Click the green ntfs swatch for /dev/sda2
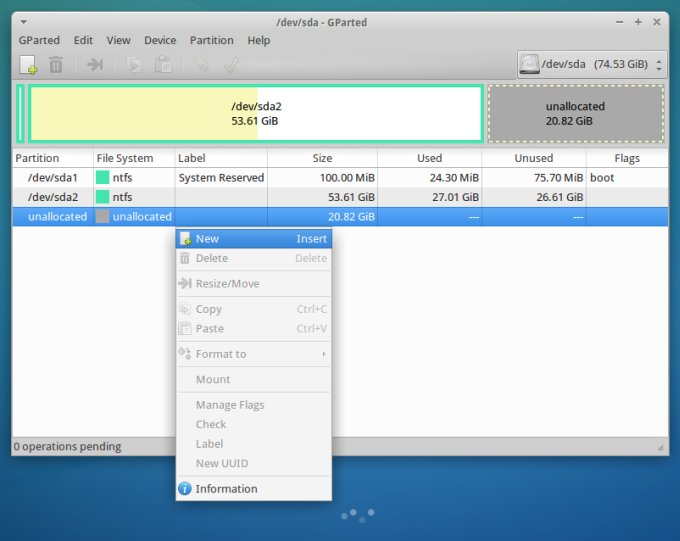This screenshot has width=680, height=541. [102, 197]
